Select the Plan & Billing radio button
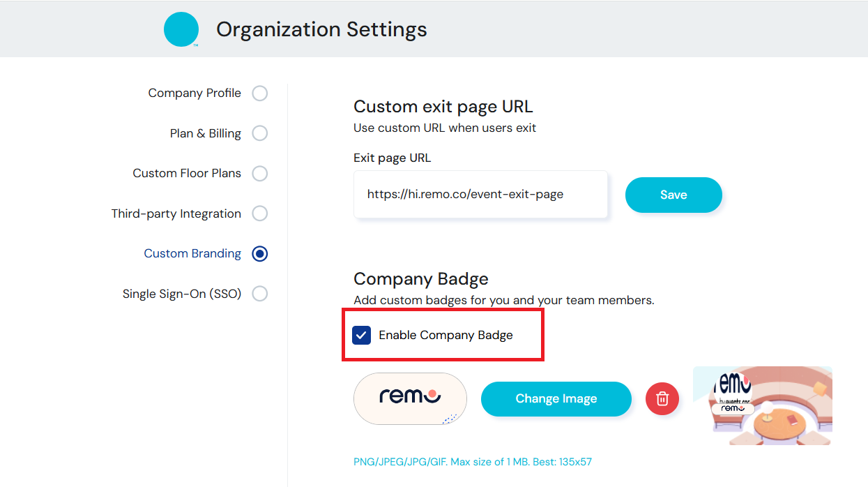The height and width of the screenshot is (487, 868). (259, 133)
